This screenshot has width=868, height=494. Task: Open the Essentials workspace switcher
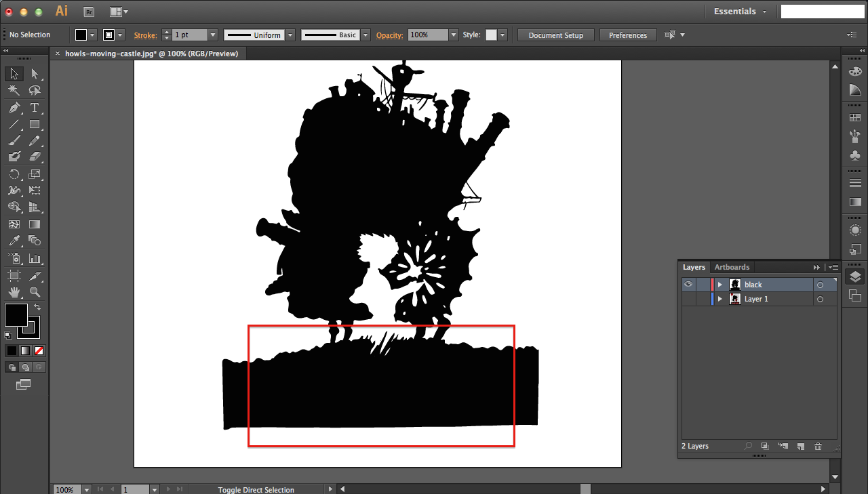coord(740,12)
